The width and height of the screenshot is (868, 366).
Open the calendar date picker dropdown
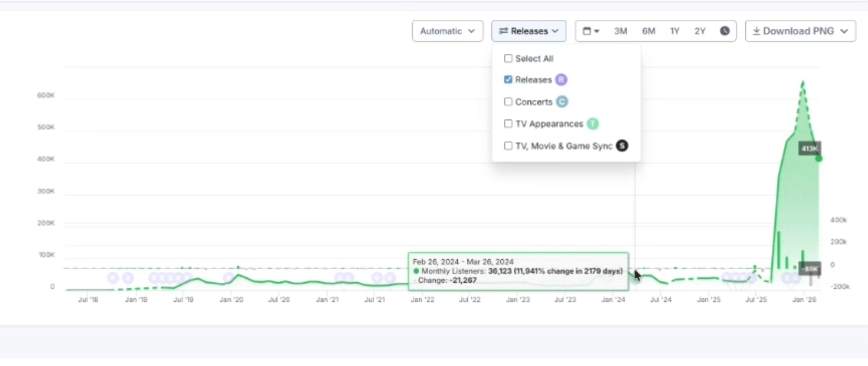click(591, 31)
